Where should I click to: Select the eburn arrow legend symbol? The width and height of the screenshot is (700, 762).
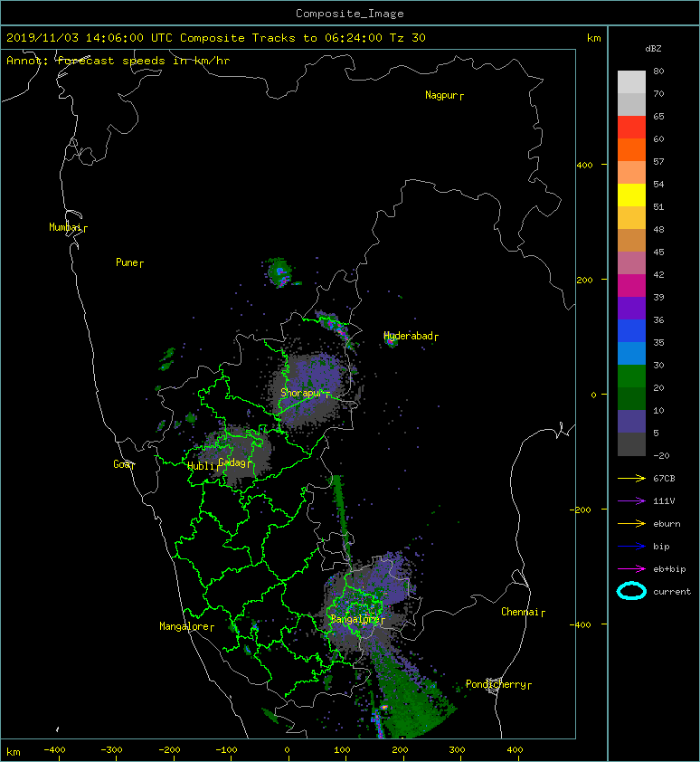(631, 523)
